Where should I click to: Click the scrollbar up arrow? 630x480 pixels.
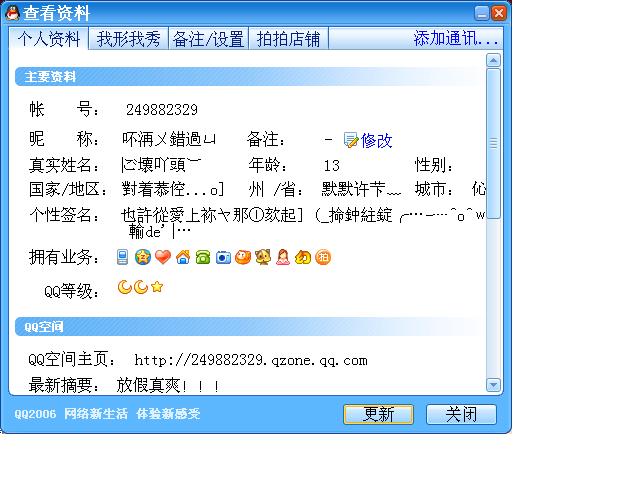click(493, 60)
